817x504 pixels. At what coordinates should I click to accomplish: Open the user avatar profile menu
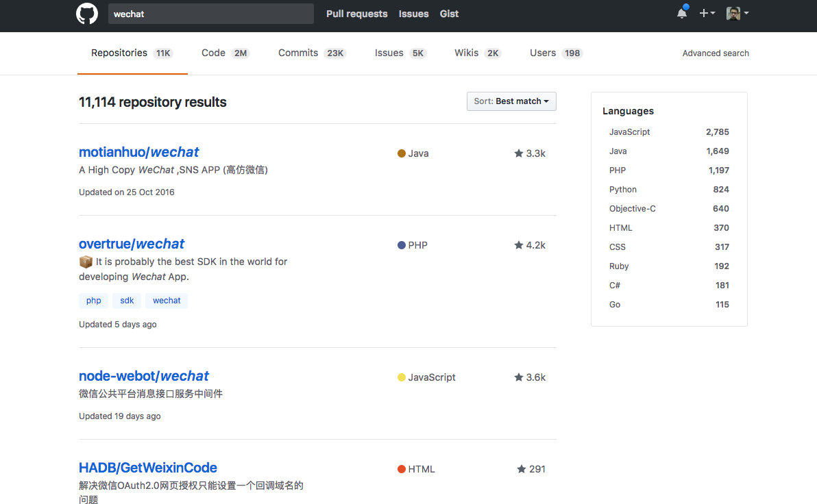(x=737, y=13)
